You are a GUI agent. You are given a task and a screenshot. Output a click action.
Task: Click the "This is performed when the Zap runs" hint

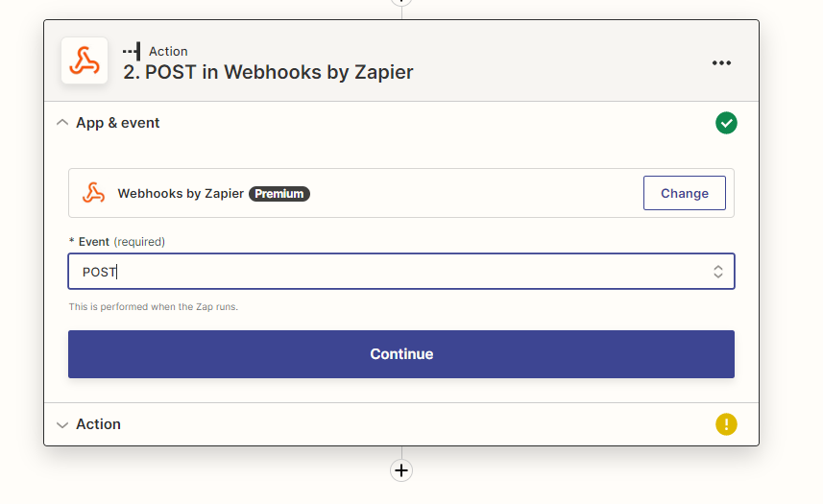pyautogui.click(x=153, y=307)
